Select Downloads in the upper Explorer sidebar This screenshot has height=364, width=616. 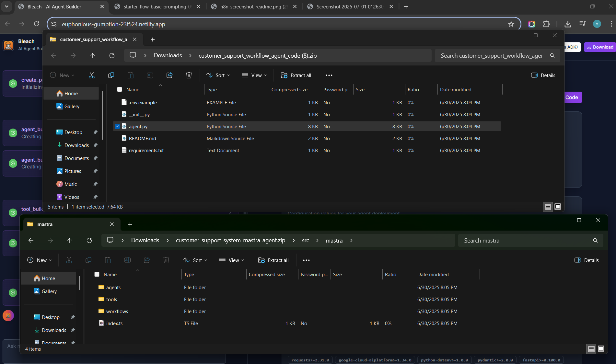[76, 145]
